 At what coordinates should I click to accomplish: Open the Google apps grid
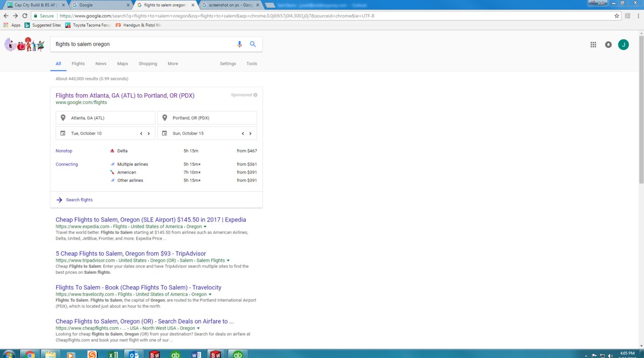593,44
